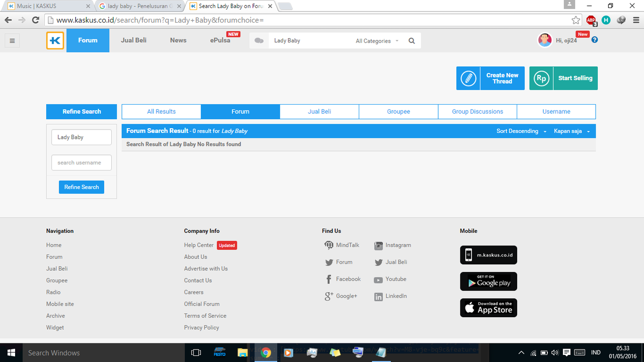Open Chrome from the Windows taskbar
This screenshot has width=644, height=362.
[x=266, y=352]
